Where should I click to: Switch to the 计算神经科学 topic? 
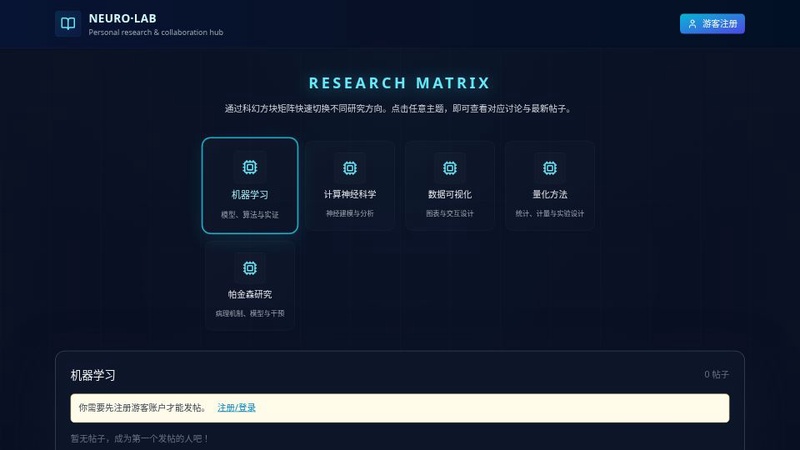[349, 186]
